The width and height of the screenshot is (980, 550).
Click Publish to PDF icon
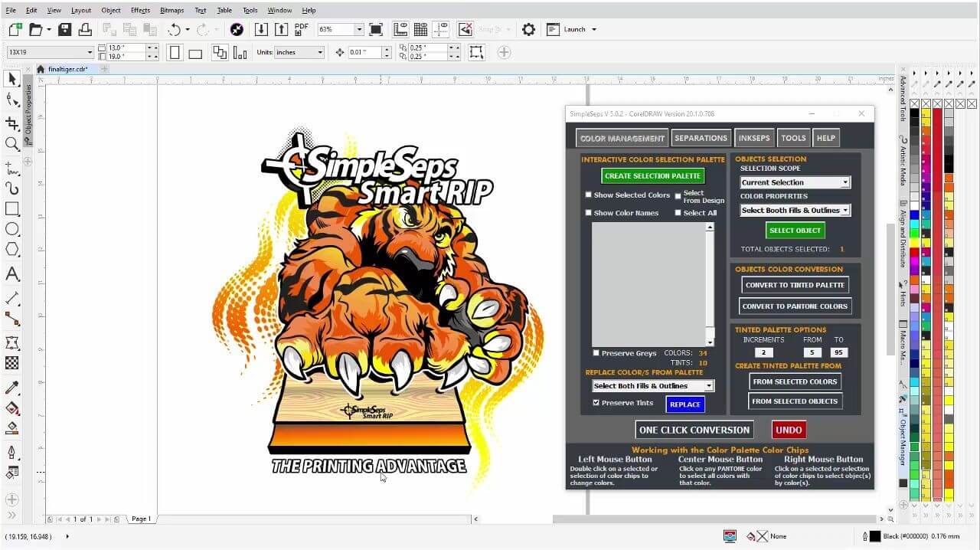coord(302,29)
